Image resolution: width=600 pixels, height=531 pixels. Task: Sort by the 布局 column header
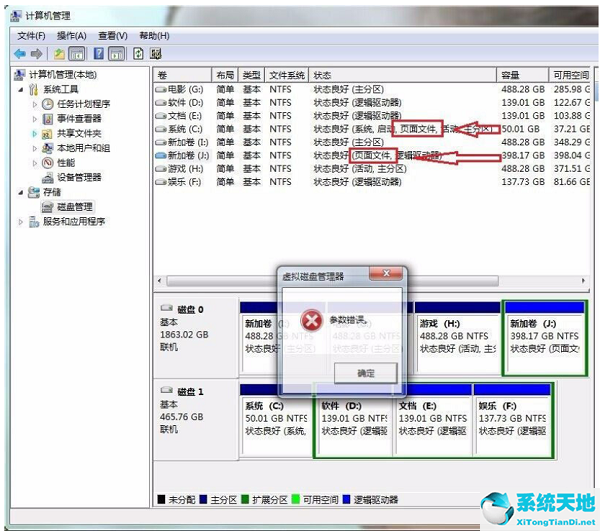[x=225, y=75]
